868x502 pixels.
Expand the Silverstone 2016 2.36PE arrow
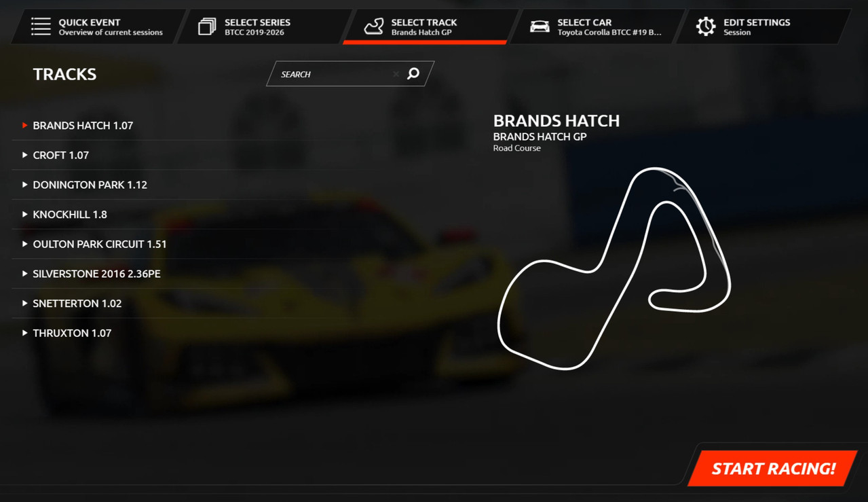point(24,274)
